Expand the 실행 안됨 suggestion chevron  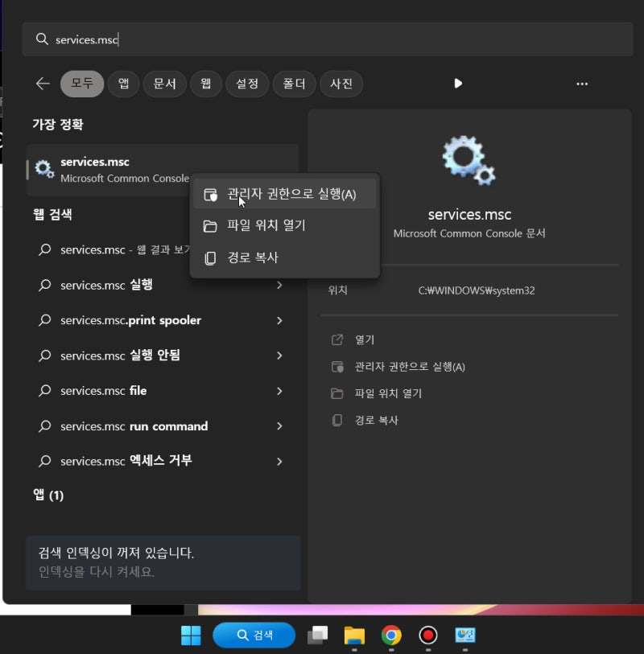279,356
